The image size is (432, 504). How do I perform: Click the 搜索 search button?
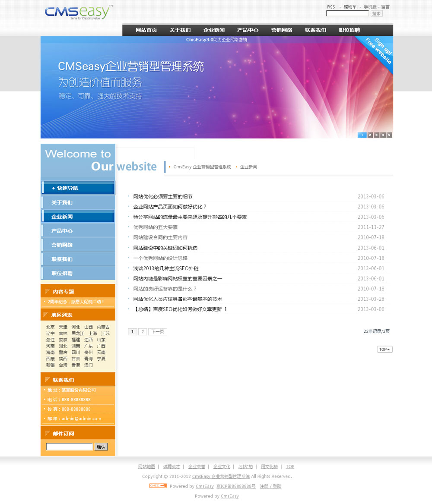coord(376,14)
